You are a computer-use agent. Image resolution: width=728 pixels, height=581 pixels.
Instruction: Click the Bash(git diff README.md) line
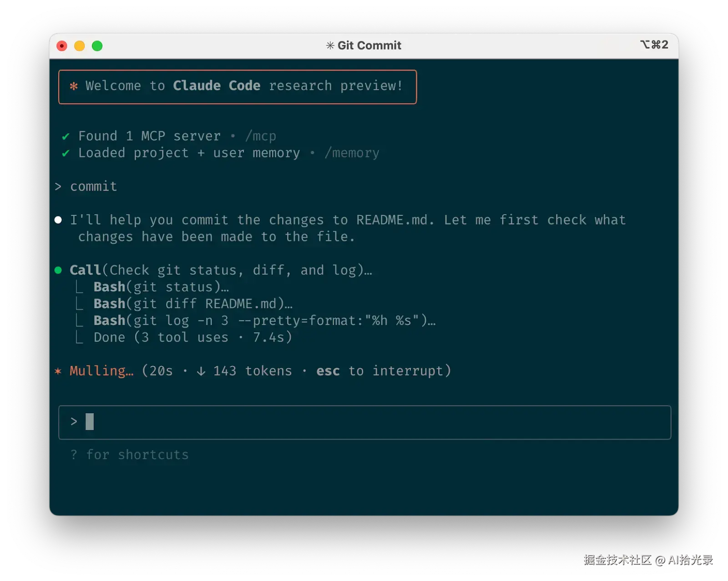[x=193, y=304]
